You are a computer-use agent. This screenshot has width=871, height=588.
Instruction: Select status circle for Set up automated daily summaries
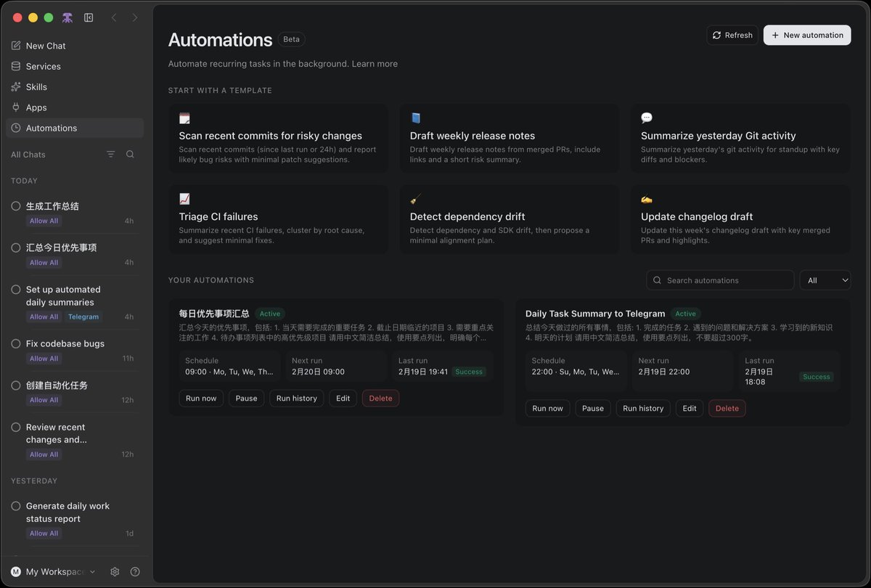coord(16,289)
